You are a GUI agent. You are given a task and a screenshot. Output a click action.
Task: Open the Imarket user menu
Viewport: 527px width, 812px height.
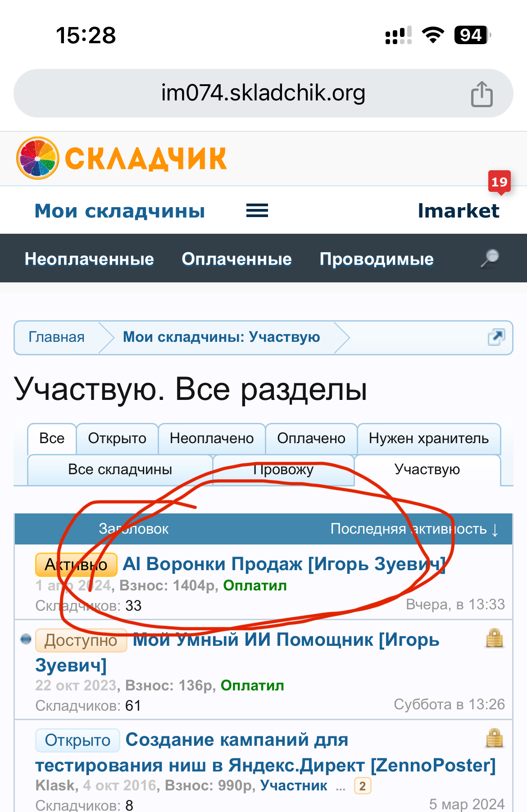click(459, 211)
